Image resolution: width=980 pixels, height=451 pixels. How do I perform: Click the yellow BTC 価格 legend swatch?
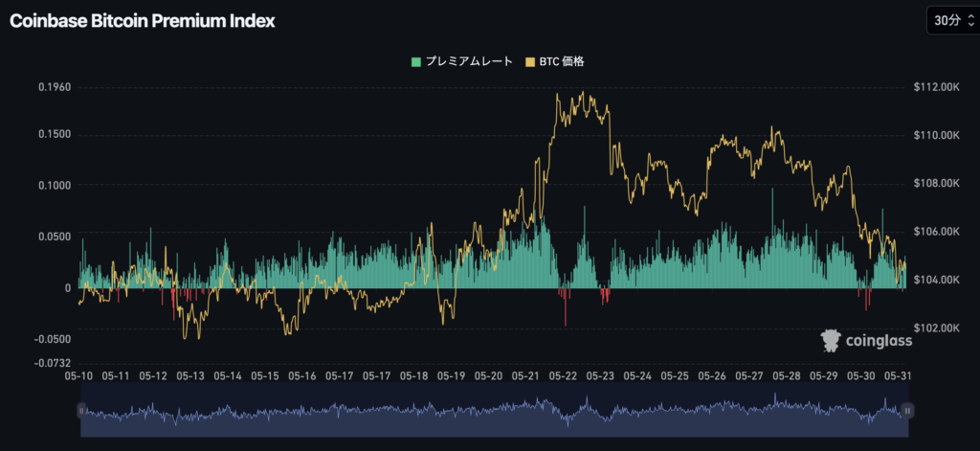(530, 62)
